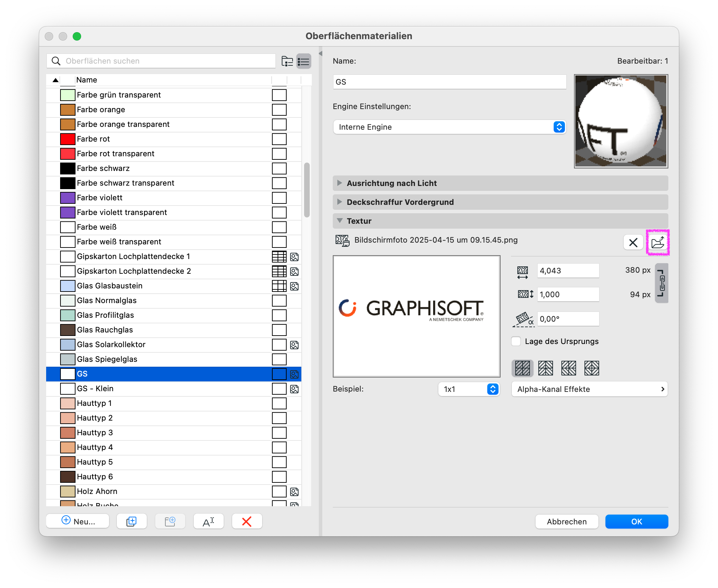The height and width of the screenshot is (588, 718).
Task: Select the normal tiling pattern icon
Action: click(523, 368)
